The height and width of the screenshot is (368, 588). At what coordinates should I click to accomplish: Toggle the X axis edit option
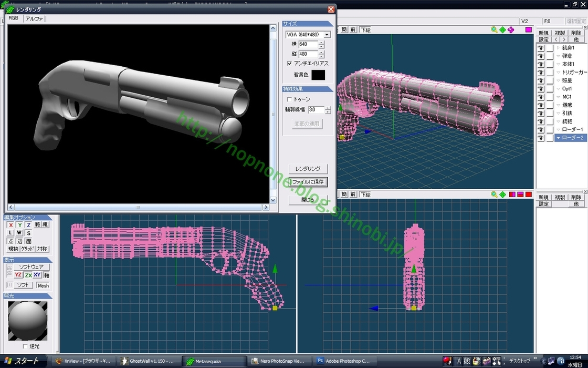point(10,225)
